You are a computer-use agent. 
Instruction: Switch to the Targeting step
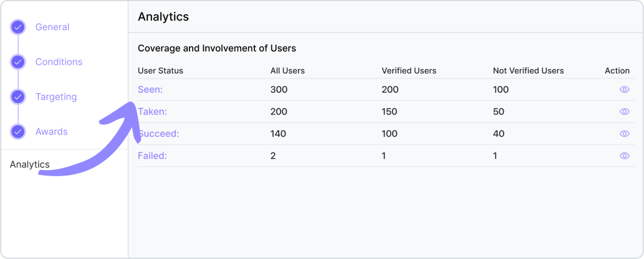pos(56,97)
